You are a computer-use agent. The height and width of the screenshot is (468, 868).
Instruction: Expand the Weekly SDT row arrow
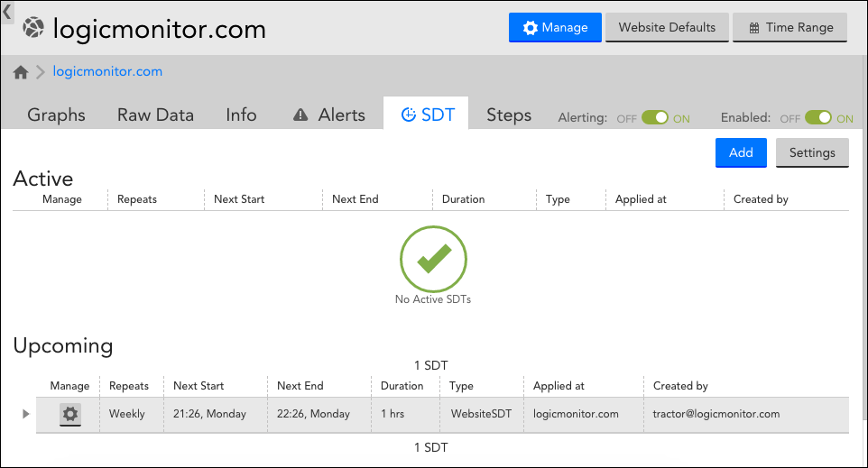click(x=25, y=414)
